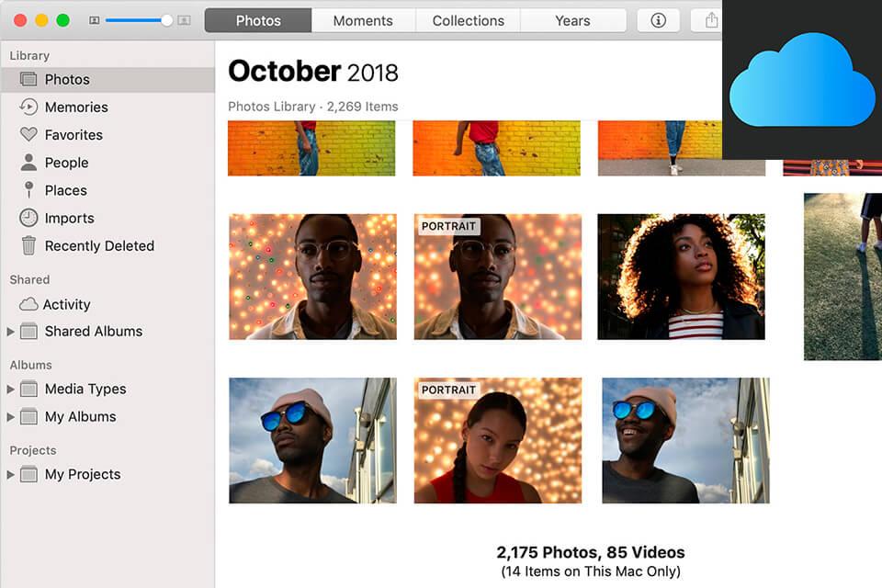Select Shared Albums label in sidebar

[x=94, y=332]
